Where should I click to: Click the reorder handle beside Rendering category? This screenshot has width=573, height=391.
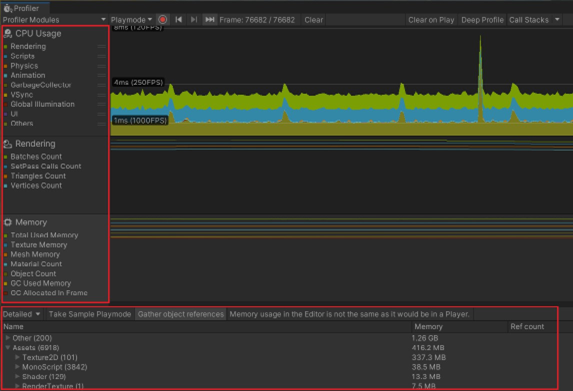tap(102, 47)
